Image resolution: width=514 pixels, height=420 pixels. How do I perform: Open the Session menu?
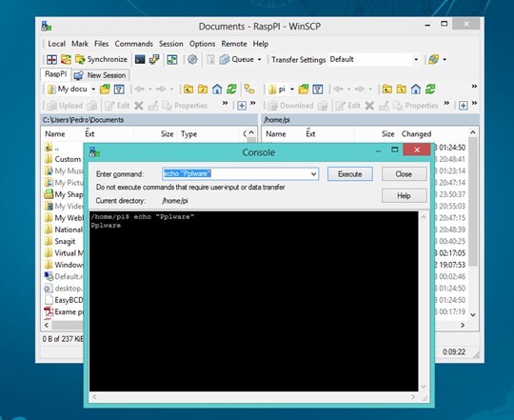tap(170, 44)
